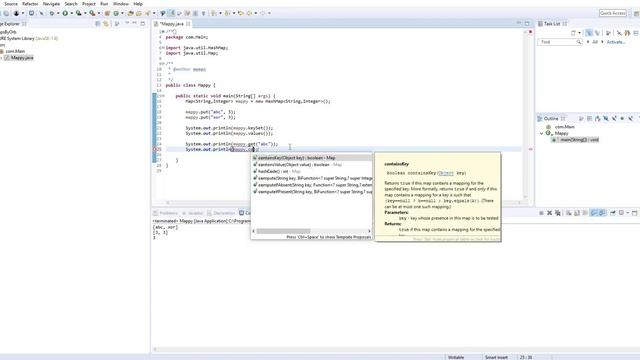Open the Run menu
The height and width of the screenshot is (360, 640).
[104, 4]
